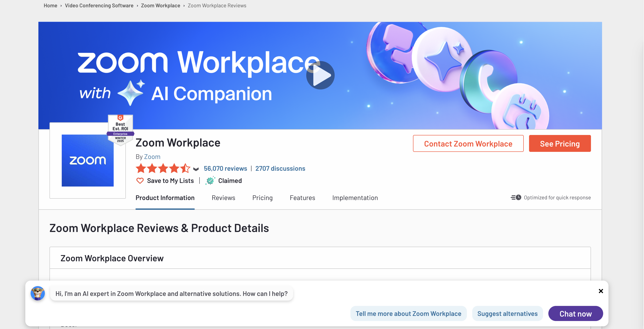This screenshot has width=644, height=329.
Task: Click the AI assistant avatar icon
Action: pyautogui.click(x=38, y=293)
